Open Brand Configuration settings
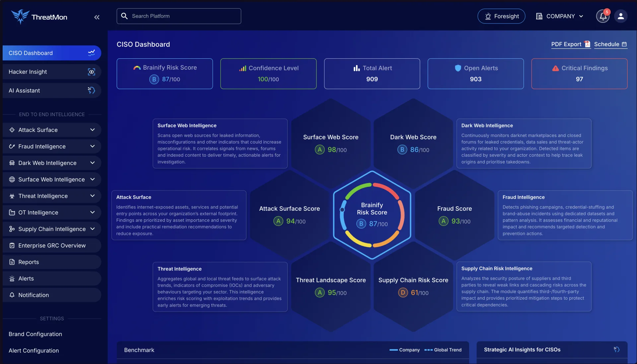The height and width of the screenshot is (364, 637). point(35,334)
